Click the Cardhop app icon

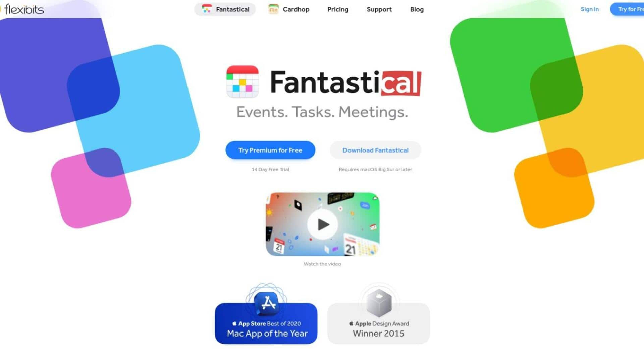click(x=274, y=9)
